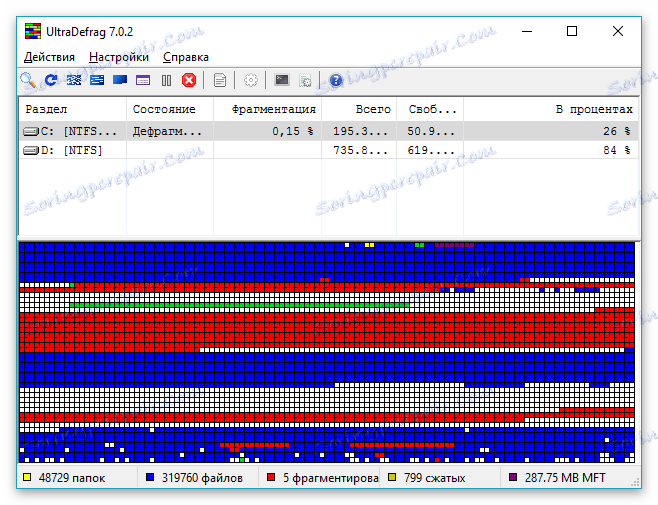658x505 pixels.
Task: Click the 319760 файлов status text
Action: (202, 478)
